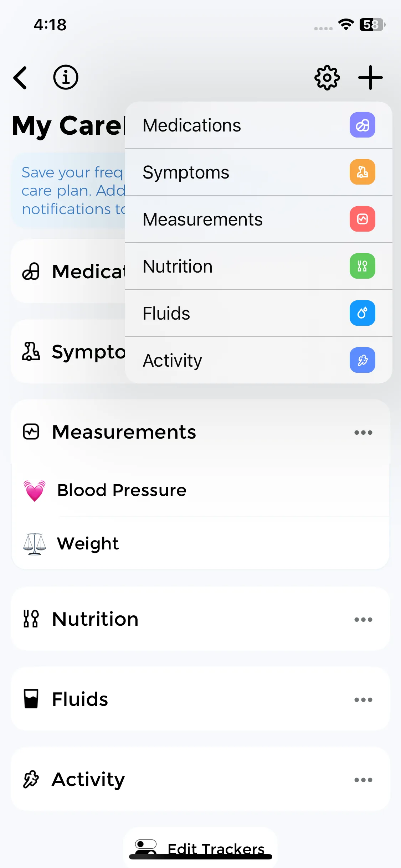Choose Symptoms from the popup menu
Screen dimensions: 401x868
pos(186,172)
